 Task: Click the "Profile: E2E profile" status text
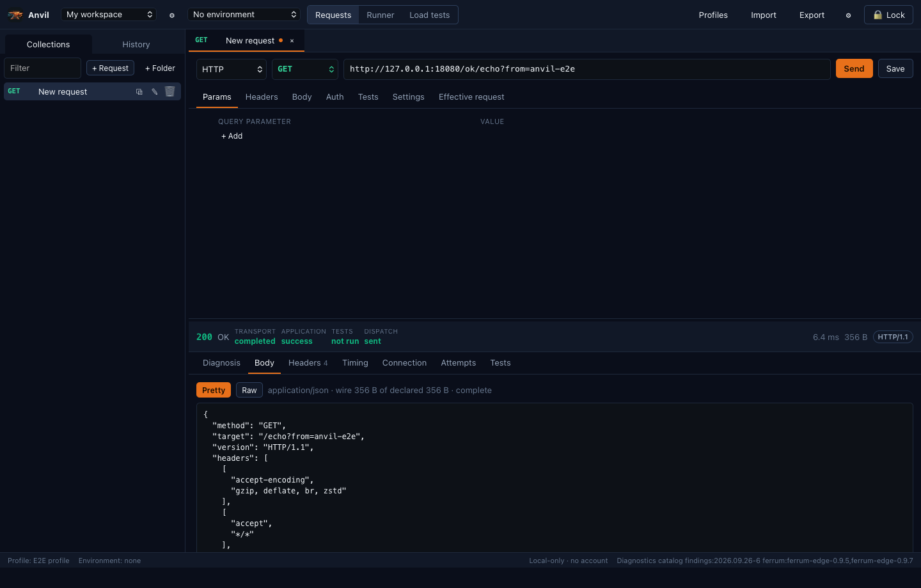38,561
